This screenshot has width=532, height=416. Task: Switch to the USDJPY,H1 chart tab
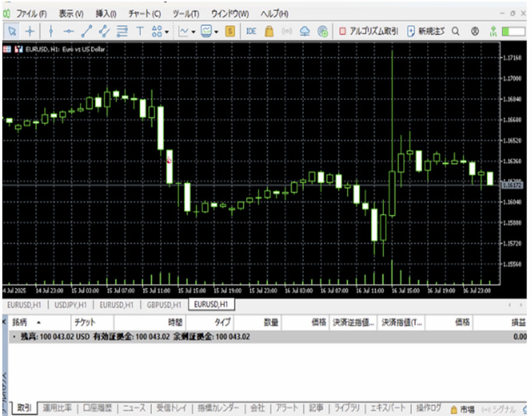point(71,304)
